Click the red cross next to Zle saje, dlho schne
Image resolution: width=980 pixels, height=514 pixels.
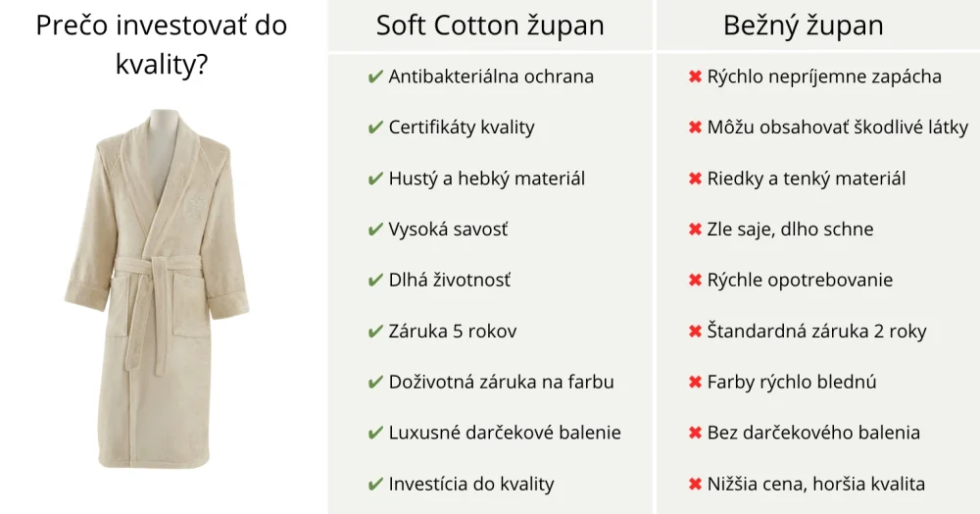pos(695,230)
